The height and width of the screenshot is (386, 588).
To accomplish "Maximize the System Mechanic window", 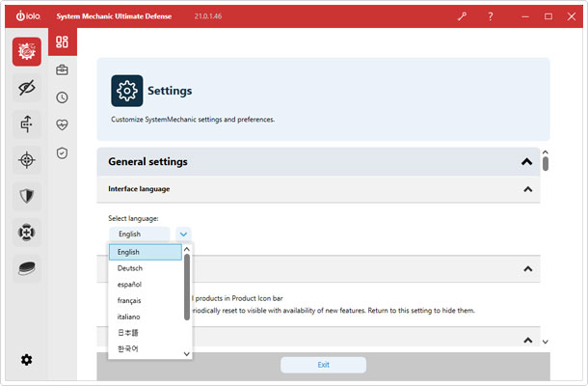I will (x=548, y=16).
